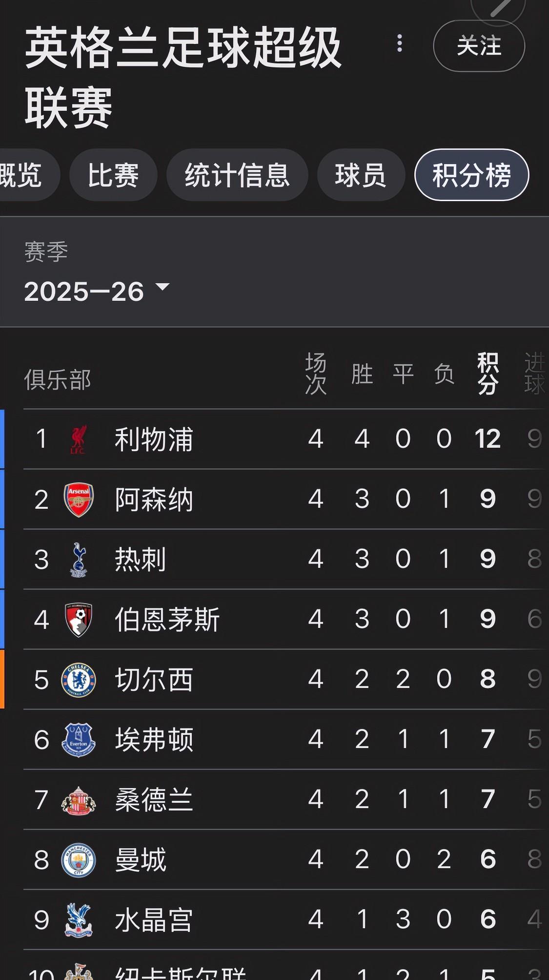Click the Liverpool club crest
Viewport: 549px width, 980px height.
[x=78, y=439]
